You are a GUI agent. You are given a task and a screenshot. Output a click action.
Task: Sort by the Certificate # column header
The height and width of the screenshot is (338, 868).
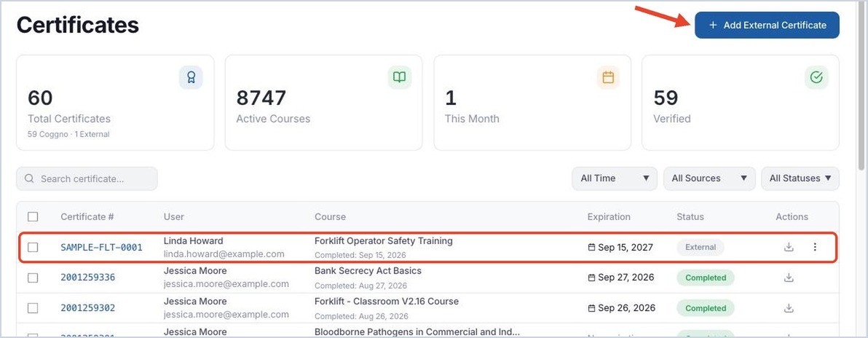click(x=87, y=216)
